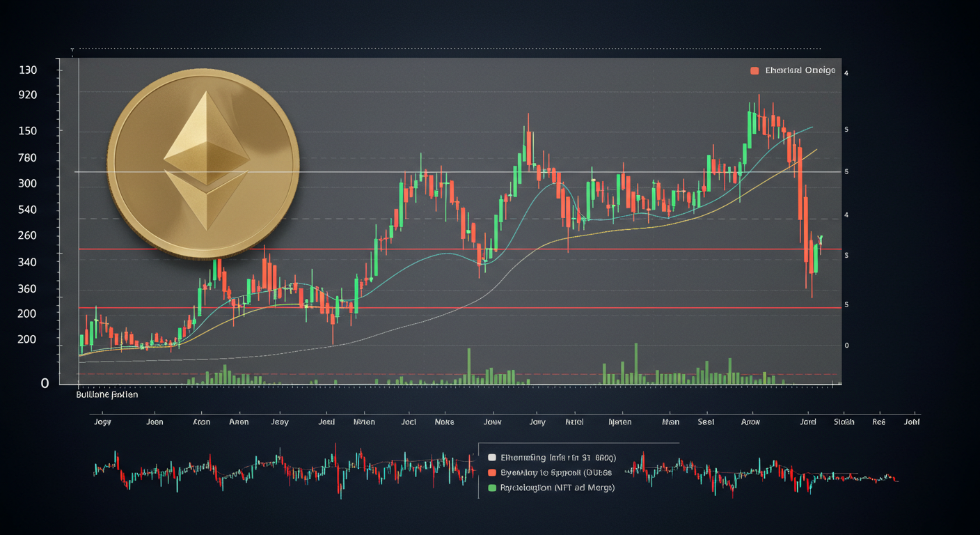Click the 'Noke' label on the time axis
The image size is (980, 535).
coord(444,422)
